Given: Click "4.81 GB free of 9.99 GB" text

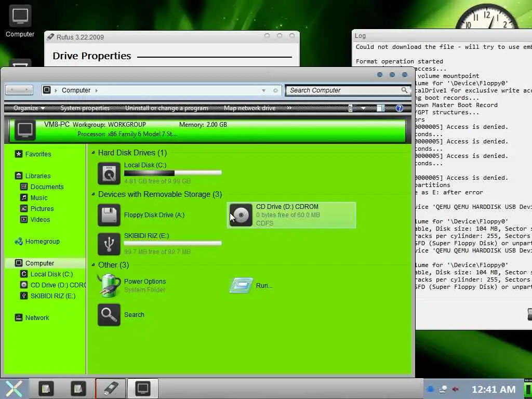Looking at the screenshot, I should pos(157,181).
